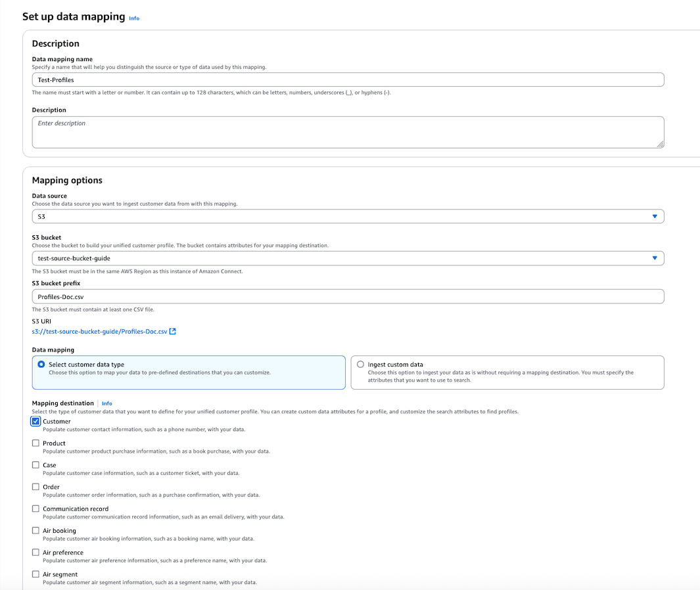Image resolution: width=700 pixels, height=590 pixels.
Task: Enable the Air booking destination
Action: pyautogui.click(x=35, y=530)
